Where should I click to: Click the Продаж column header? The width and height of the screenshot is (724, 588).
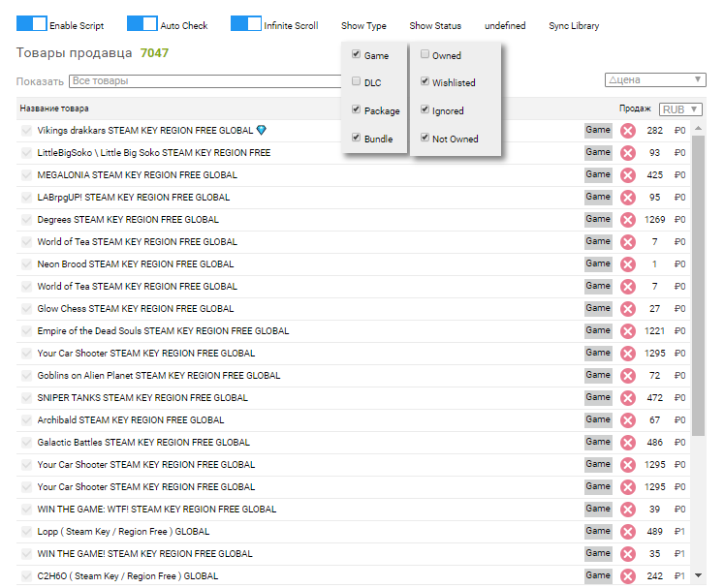coord(635,108)
